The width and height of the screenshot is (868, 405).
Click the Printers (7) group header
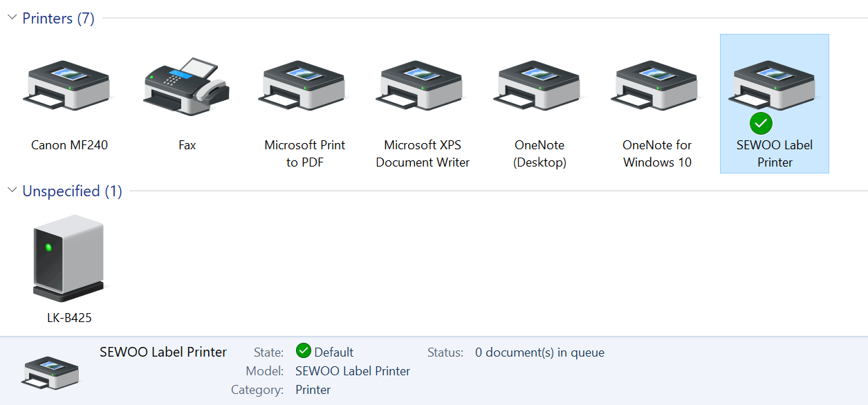tap(58, 18)
